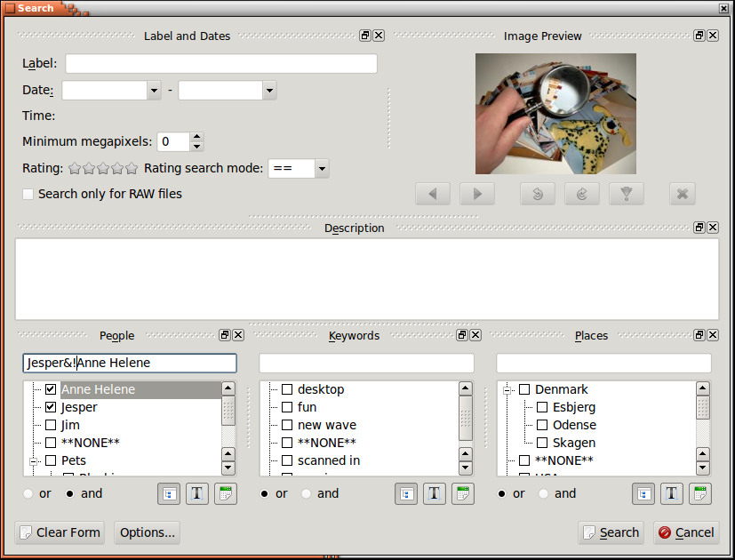The width and height of the screenshot is (735, 560).
Task: Collapse the Pets tree node
Action: 33,461
